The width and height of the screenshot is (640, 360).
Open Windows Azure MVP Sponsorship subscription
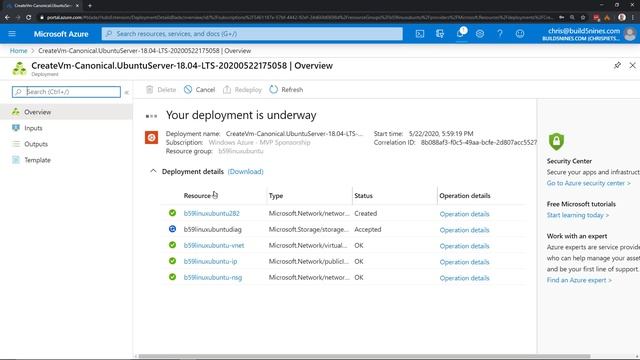click(x=259, y=142)
